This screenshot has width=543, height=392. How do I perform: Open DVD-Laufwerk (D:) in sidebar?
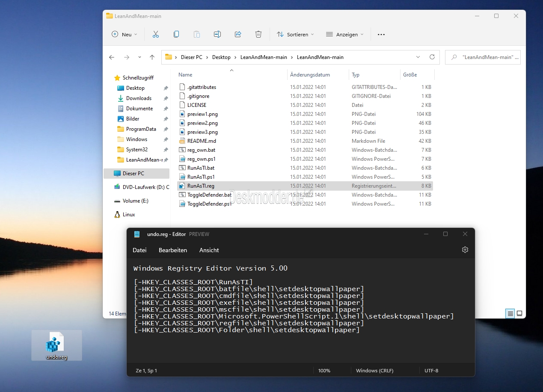142,187
